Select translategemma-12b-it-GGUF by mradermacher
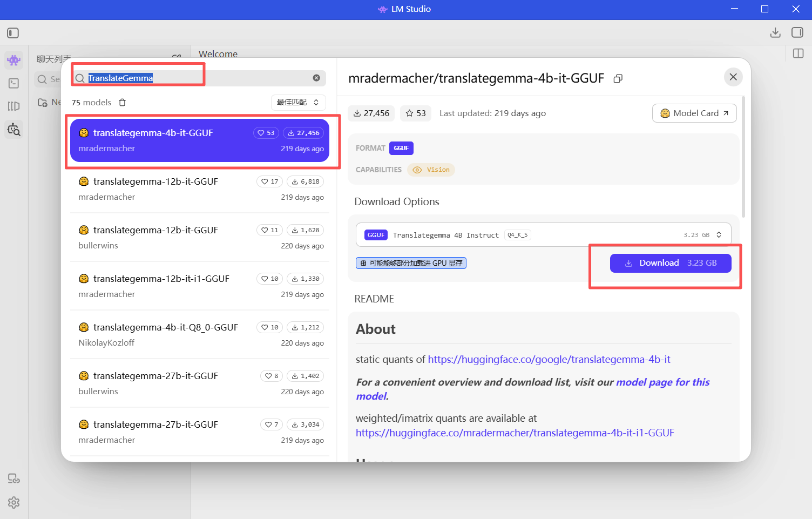This screenshot has width=812, height=519. [200, 189]
